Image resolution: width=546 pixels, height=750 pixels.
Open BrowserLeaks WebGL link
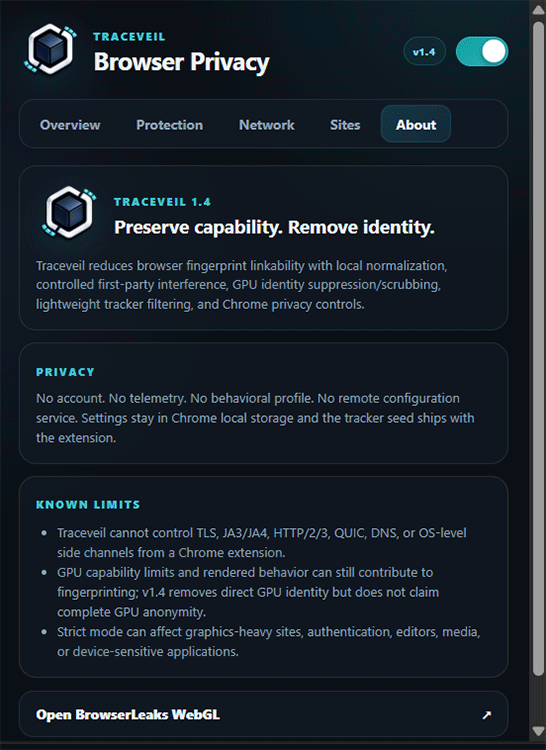click(263, 715)
